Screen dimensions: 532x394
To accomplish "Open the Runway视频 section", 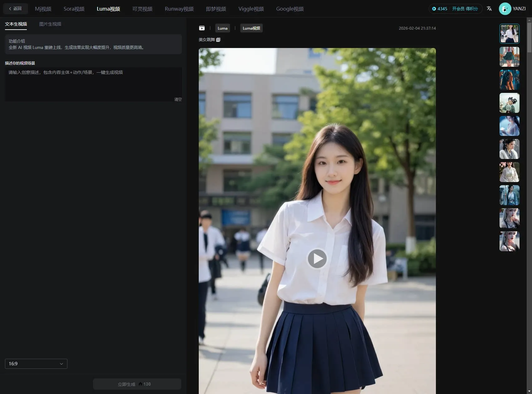I will click(x=179, y=9).
